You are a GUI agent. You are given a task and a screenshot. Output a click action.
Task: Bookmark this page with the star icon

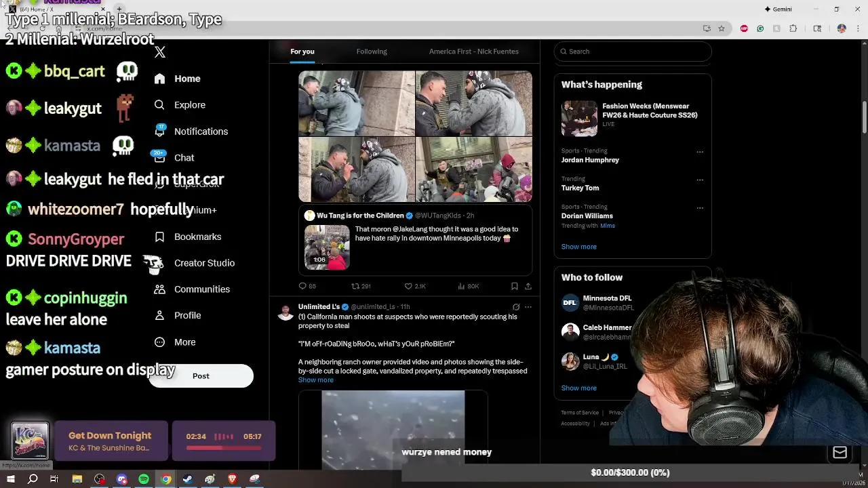point(722,28)
